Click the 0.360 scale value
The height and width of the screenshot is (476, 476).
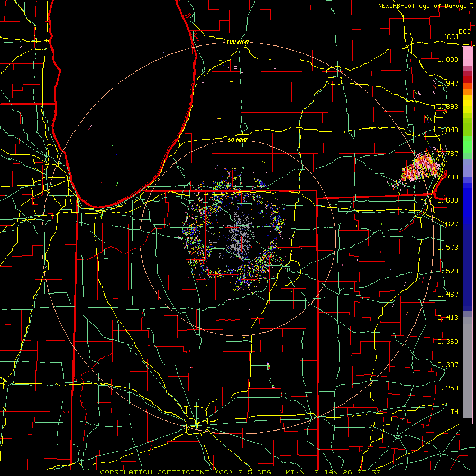pos(448,342)
